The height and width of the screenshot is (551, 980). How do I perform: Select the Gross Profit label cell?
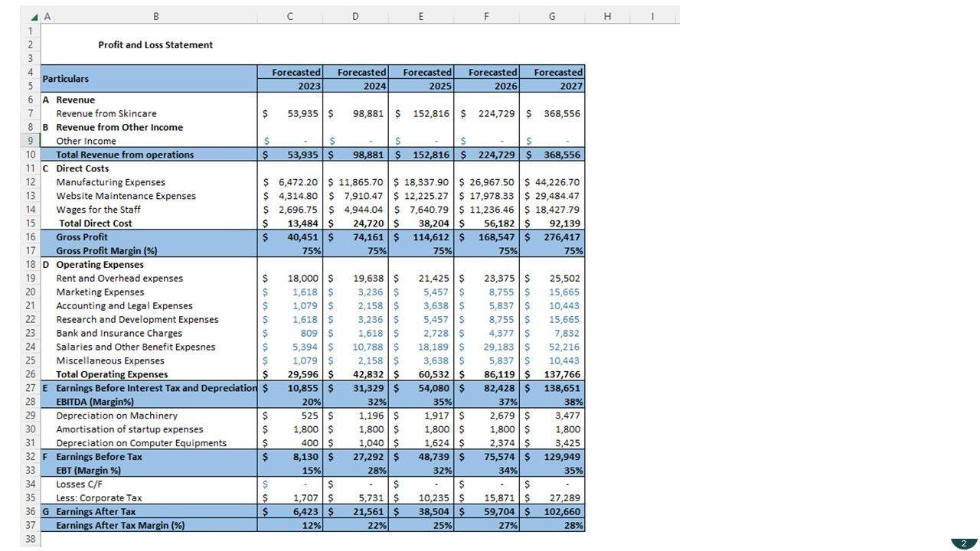tap(82, 237)
